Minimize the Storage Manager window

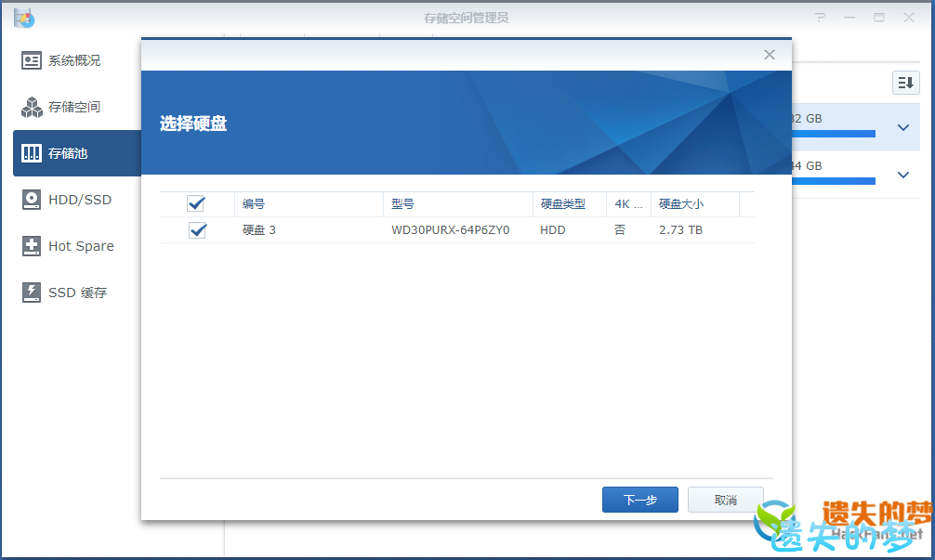[x=849, y=18]
